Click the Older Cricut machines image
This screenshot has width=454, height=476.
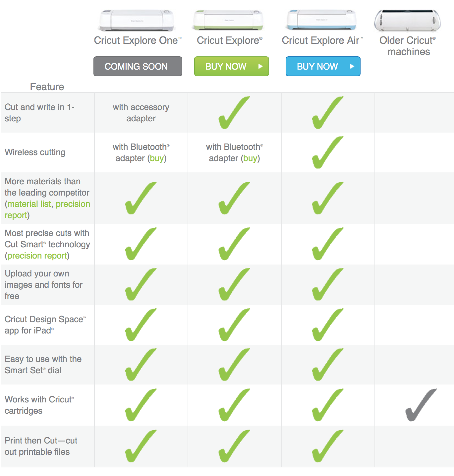408,21
